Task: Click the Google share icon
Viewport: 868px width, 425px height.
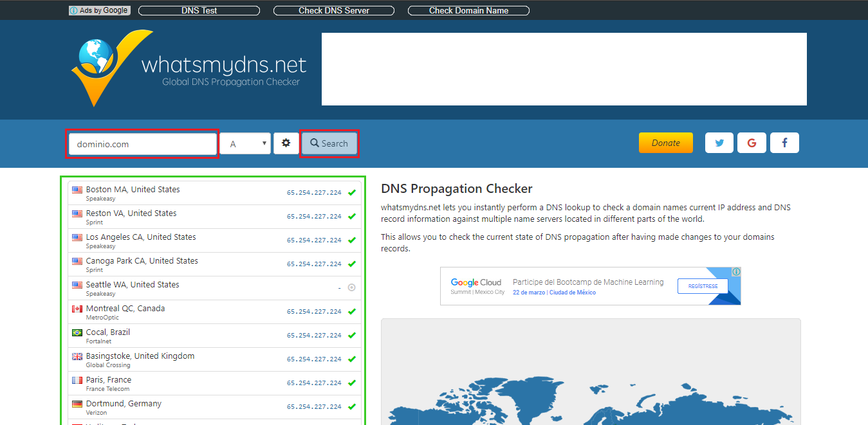Action: point(752,143)
